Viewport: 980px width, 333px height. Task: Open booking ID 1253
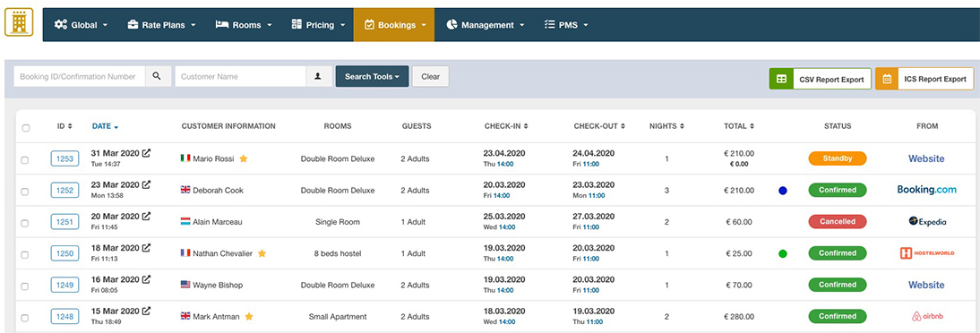(65, 158)
